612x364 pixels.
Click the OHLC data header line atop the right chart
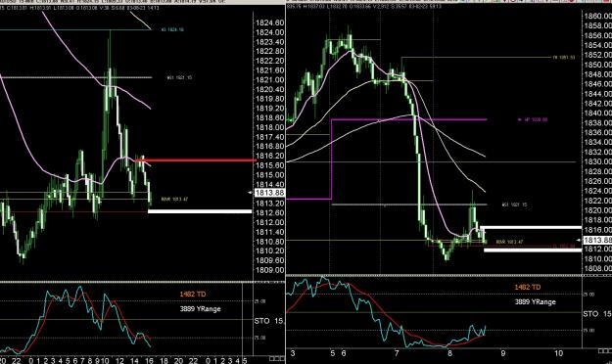(x=363, y=6)
